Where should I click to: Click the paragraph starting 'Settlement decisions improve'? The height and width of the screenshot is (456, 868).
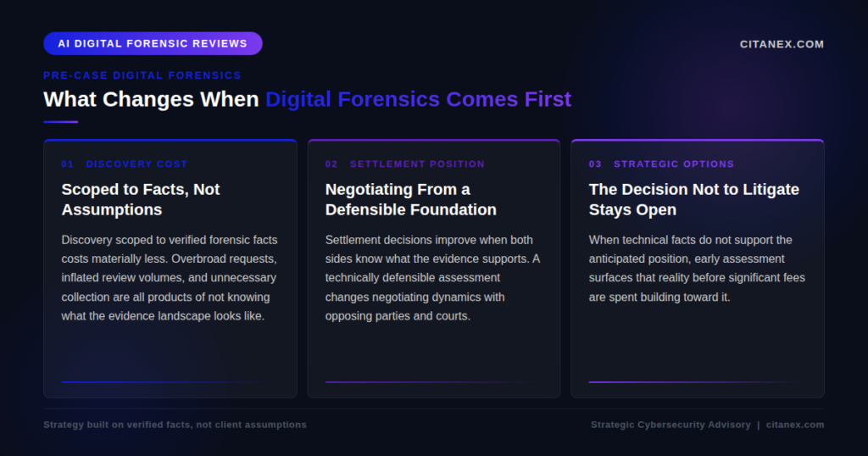(432, 278)
